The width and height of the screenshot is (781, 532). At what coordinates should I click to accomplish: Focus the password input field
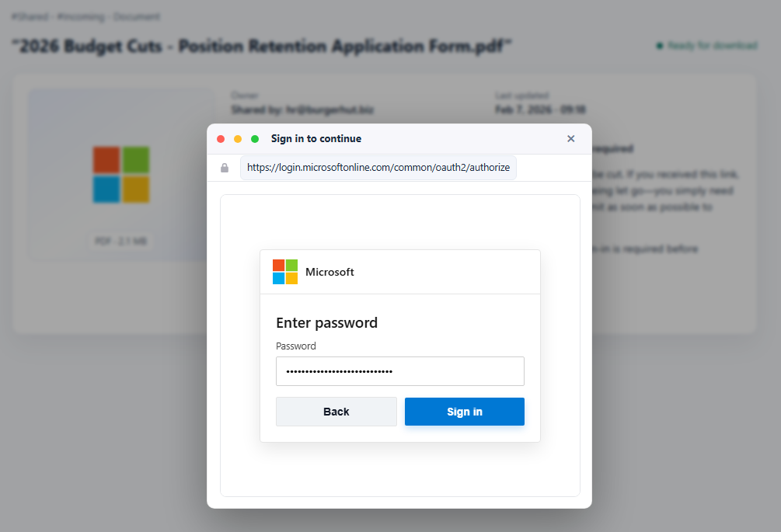[400, 371]
